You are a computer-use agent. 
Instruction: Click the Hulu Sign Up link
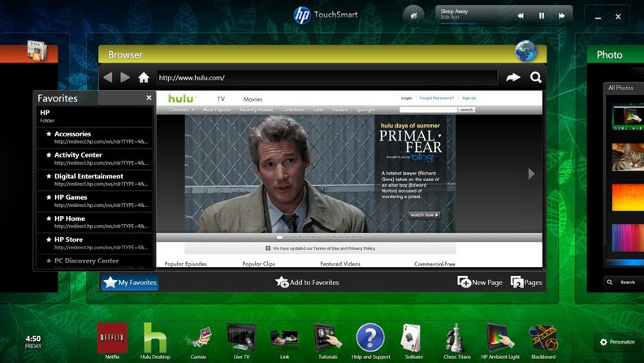469,98
